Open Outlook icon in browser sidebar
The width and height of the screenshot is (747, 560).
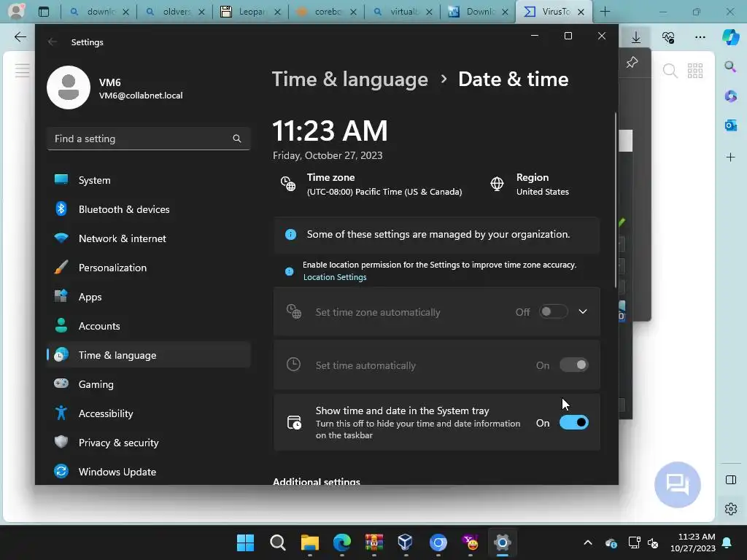(730, 125)
